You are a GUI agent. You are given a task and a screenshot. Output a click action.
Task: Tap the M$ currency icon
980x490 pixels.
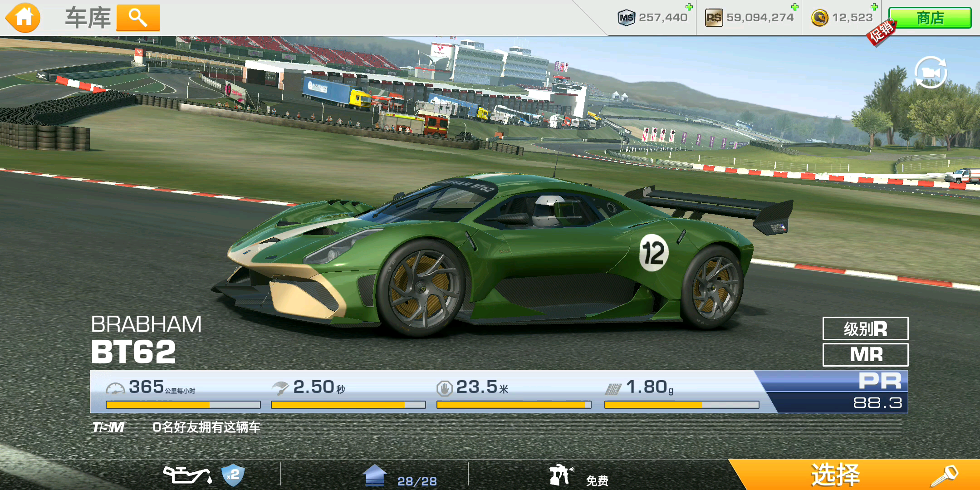pos(626,18)
